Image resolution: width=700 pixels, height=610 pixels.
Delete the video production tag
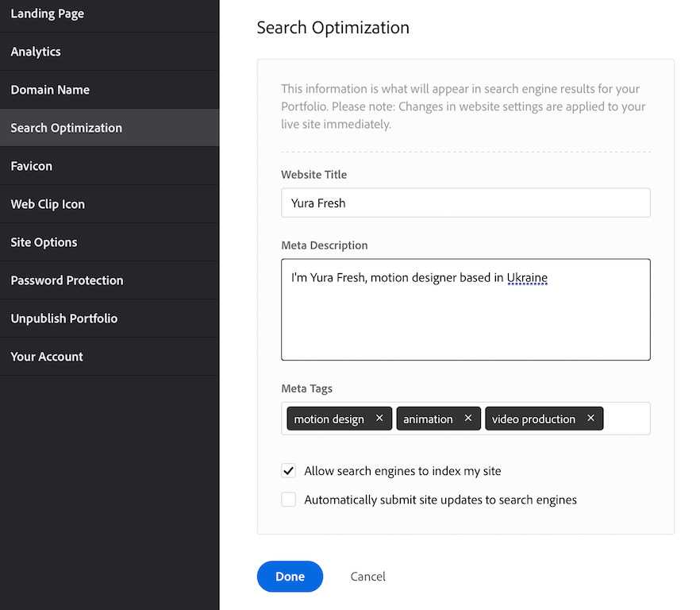pos(590,419)
